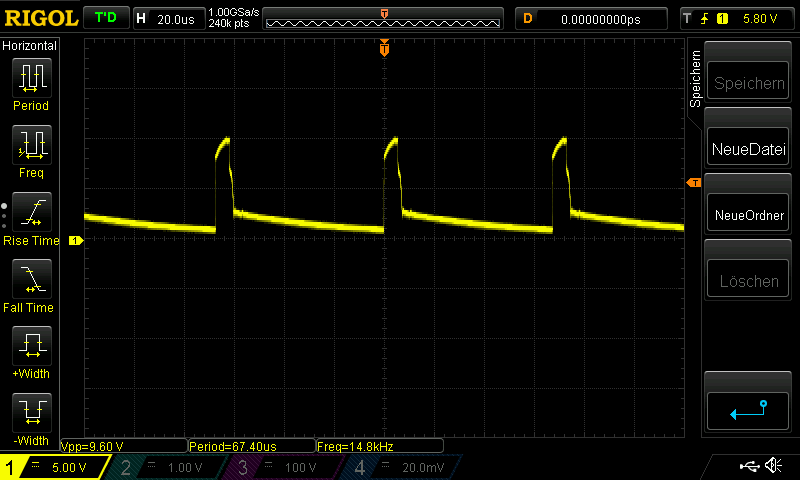Click the orange trigger level marker

pyautogui.click(x=692, y=182)
